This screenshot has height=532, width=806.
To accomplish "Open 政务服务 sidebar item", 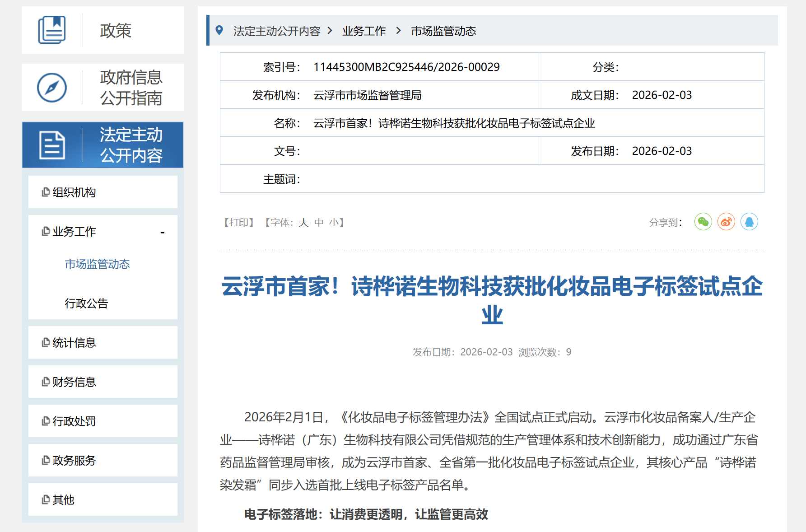I will 74,461.
